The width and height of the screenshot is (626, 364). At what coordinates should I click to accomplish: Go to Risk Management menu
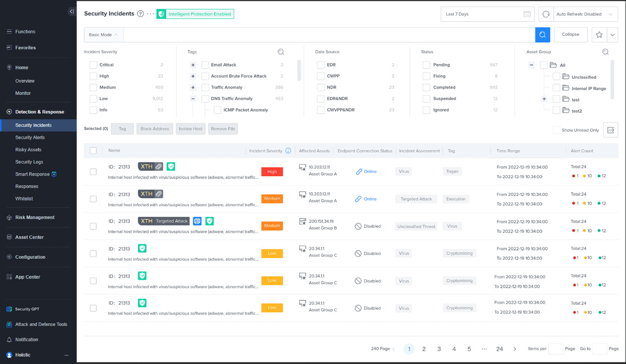click(x=34, y=218)
